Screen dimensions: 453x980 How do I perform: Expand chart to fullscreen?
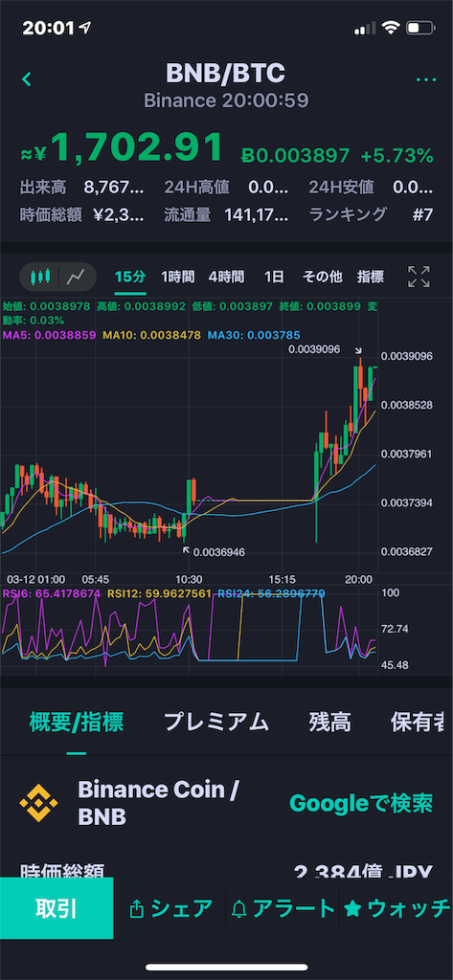point(419,277)
